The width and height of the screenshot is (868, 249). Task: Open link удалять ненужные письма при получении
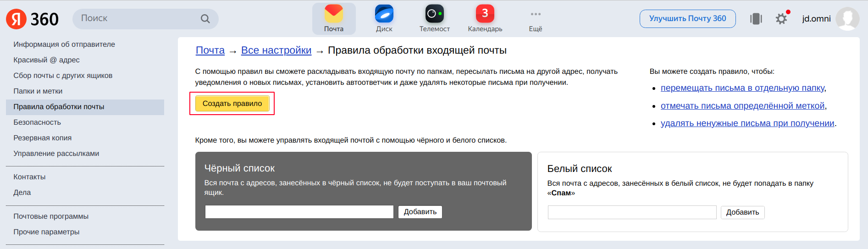pos(747,123)
